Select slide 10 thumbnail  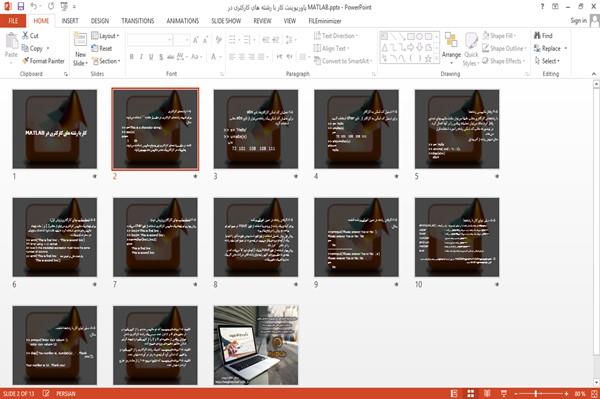[x=457, y=237]
